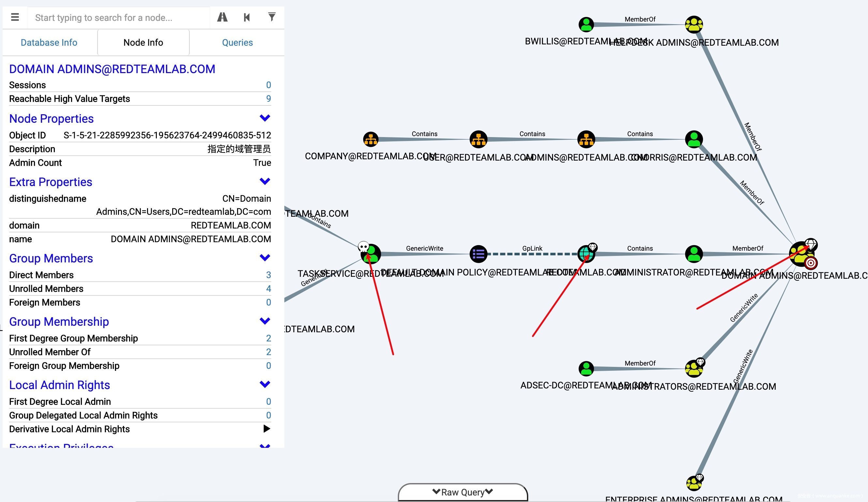Run the Derivative Local Admin Rights query
This screenshot has height=502, width=868.
click(266, 429)
